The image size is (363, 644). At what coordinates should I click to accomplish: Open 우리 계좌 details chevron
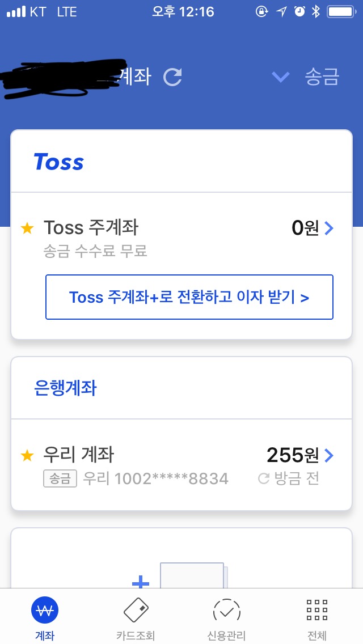point(329,455)
